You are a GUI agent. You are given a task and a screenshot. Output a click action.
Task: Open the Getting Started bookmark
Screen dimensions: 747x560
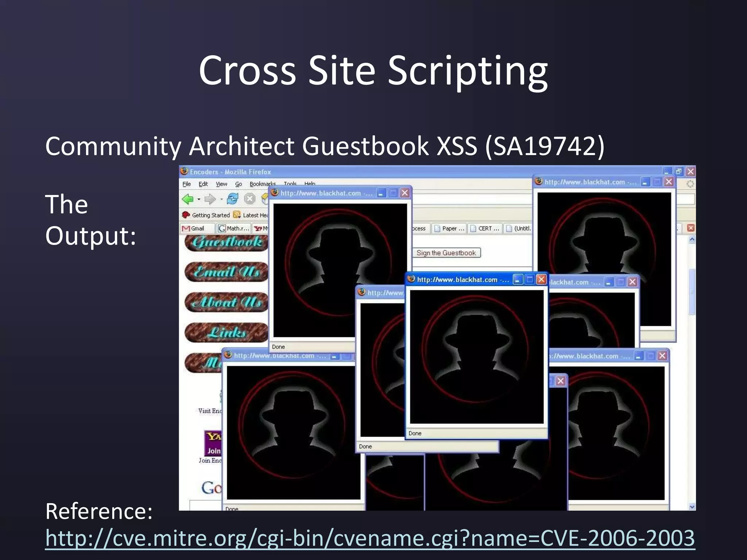point(206,215)
